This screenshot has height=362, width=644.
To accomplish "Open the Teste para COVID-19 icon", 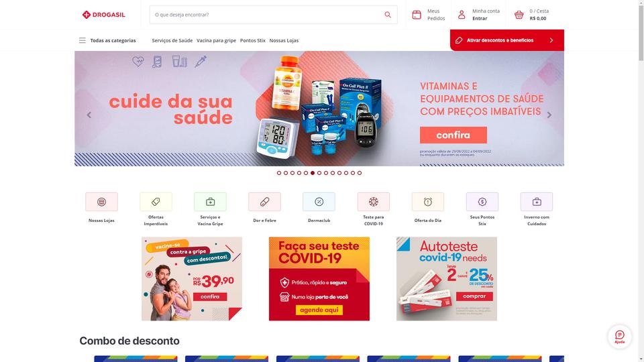I will 374,202.
